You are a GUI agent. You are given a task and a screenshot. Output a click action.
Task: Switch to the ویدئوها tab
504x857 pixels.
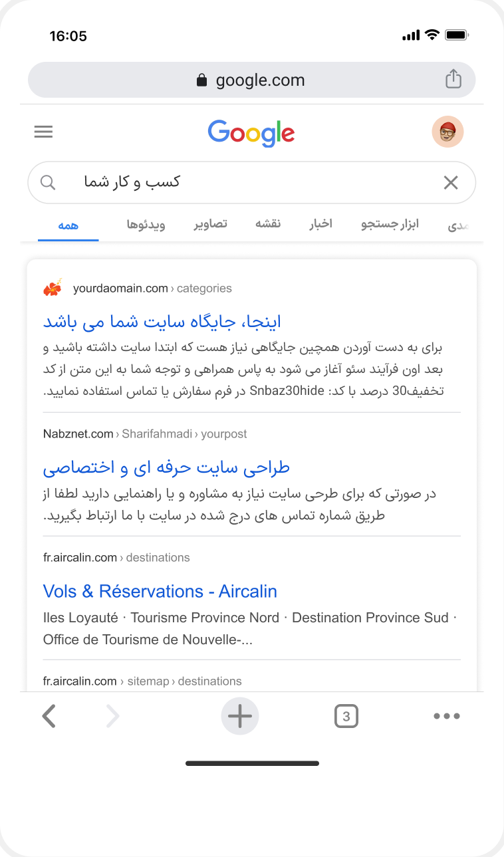(x=146, y=224)
